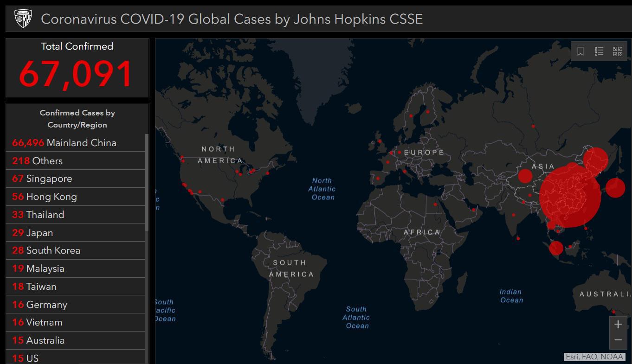This screenshot has height=364, width=632.
Task: Zoom in with the plus button
Action: click(x=618, y=325)
